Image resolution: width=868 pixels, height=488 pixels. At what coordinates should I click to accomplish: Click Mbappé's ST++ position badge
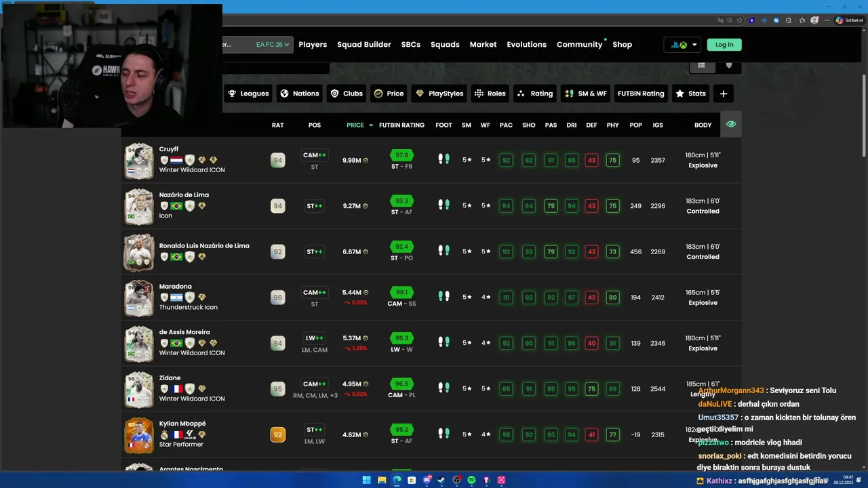coord(315,429)
